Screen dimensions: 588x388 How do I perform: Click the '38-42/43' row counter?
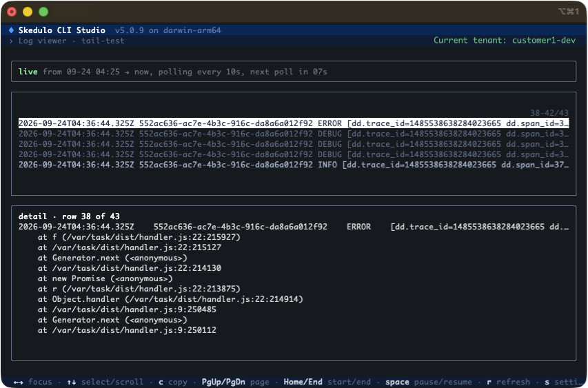pyautogui.click(x=549, y=113)
